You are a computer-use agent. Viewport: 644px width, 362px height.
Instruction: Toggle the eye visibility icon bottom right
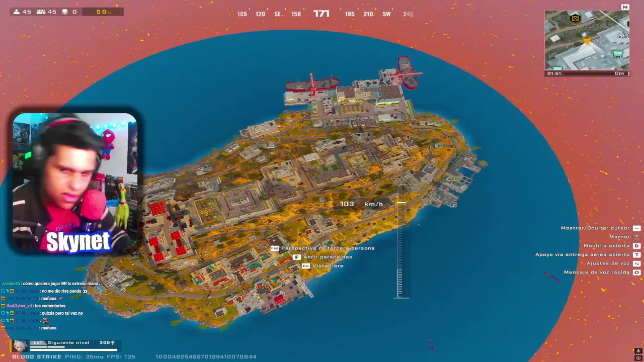(638, 357)
